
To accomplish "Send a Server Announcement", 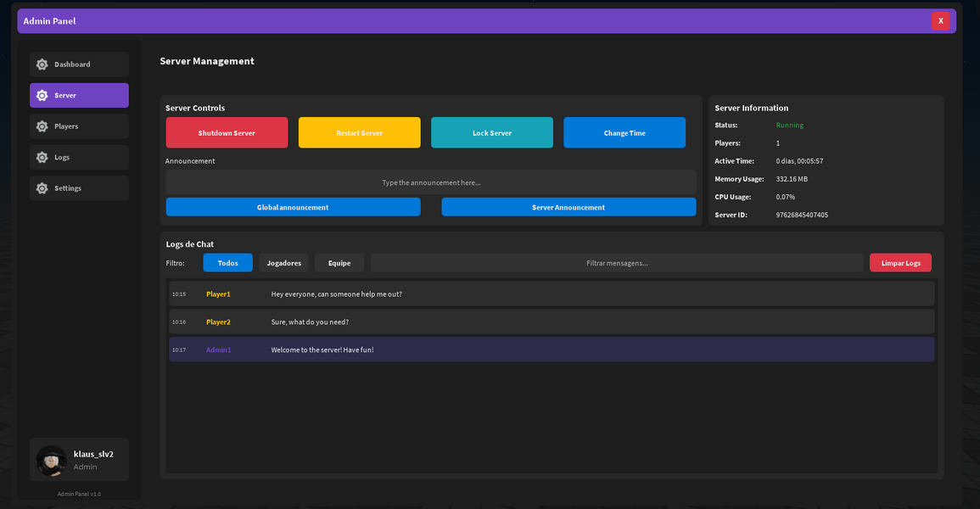I will (568, 206).
